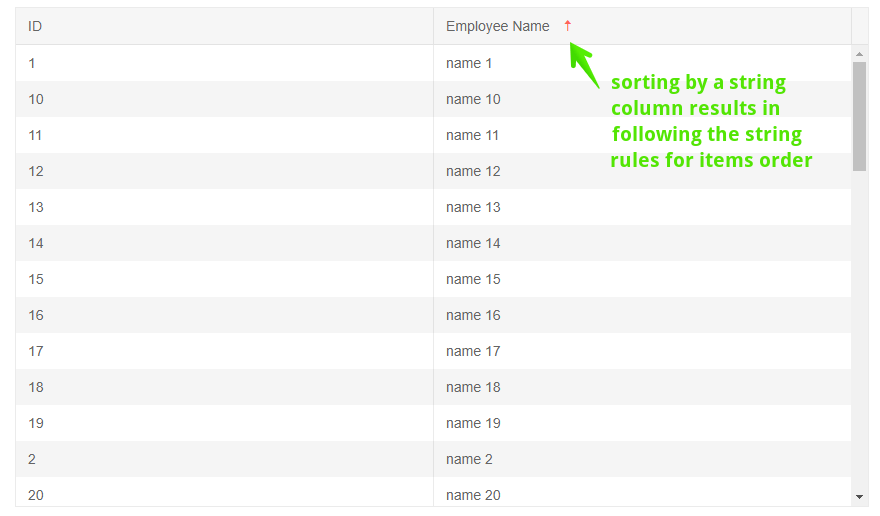Click the name 17 cell
This screenshot has height=516, width=880.
[x=473, y=351]
